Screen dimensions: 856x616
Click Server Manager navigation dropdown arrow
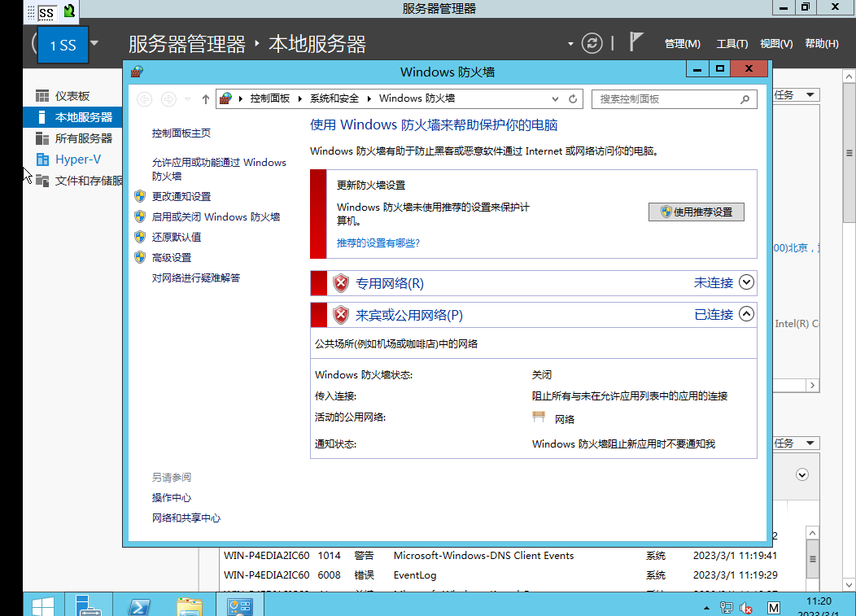(570, 44)
